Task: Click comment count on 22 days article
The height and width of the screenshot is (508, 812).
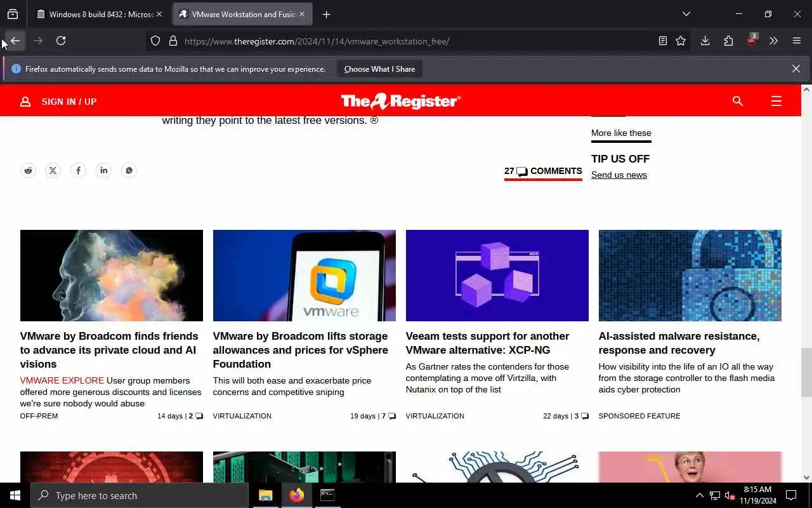Action: pyautogui.click(x=581, y=416)
